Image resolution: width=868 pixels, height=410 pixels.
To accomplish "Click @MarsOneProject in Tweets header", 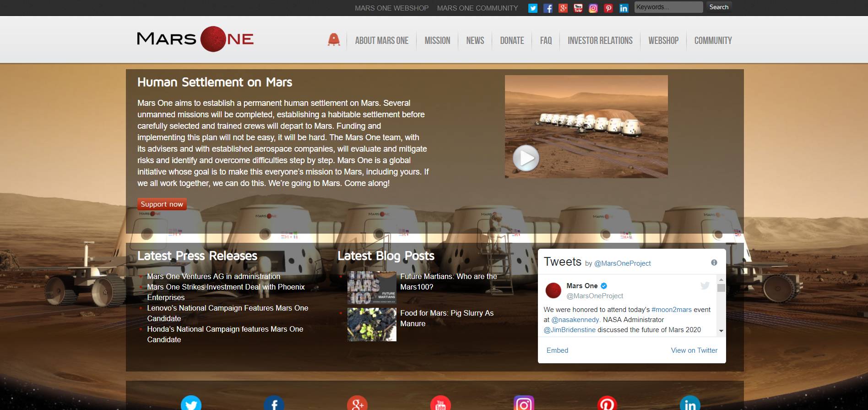I will [622, 263].
